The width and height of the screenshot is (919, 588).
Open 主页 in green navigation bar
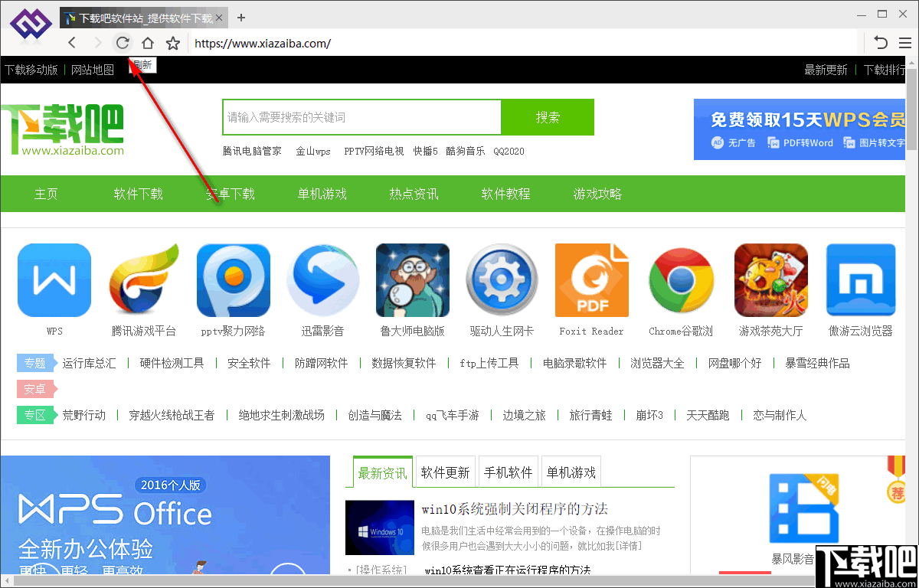coord(46,194)
